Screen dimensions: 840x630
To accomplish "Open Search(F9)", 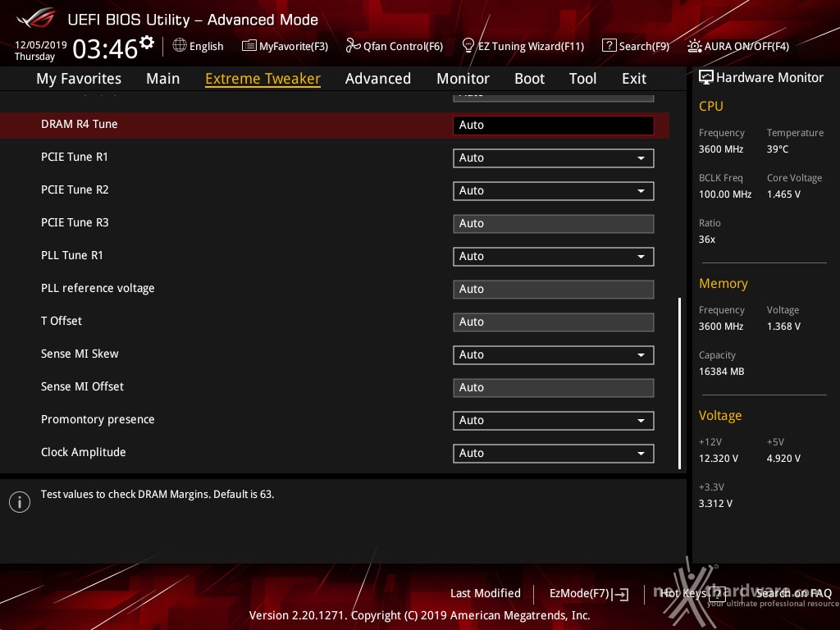I will tap(644, 46).
